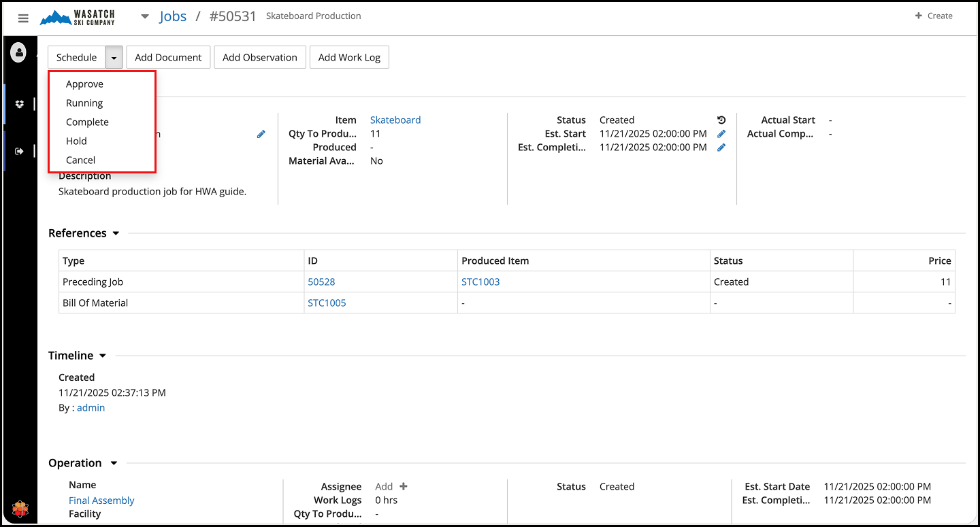
Task: Click the logout icon in sidebar
Action: [19, 151]
